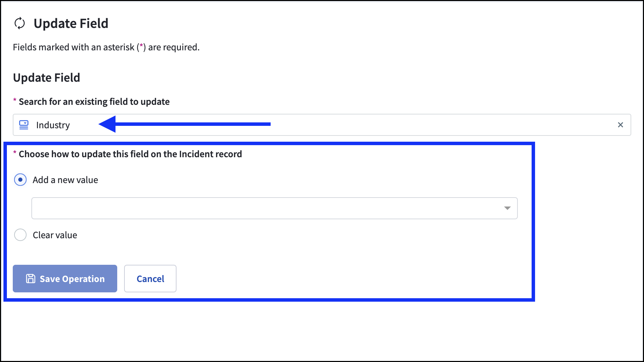Click the Industry field type icon
The width and height of the screenshot is (644, 362).
(24, 125)
